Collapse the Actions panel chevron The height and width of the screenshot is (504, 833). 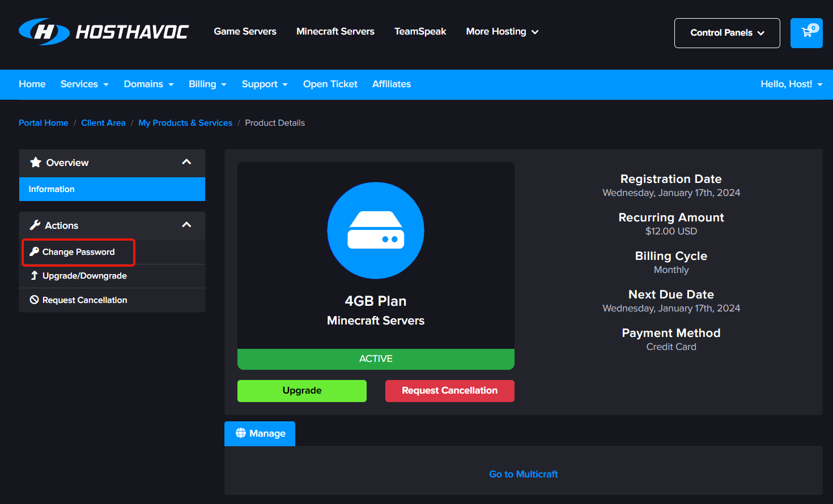[186, 225]
